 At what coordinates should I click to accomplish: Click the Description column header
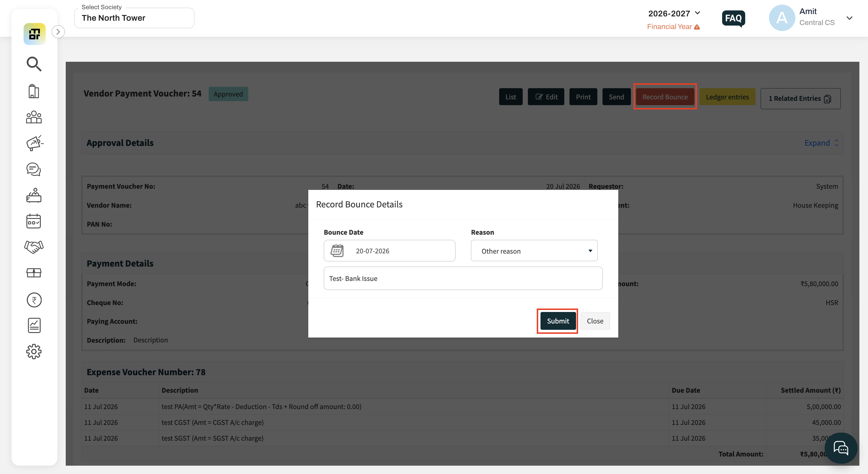click(x=180, y=390)
